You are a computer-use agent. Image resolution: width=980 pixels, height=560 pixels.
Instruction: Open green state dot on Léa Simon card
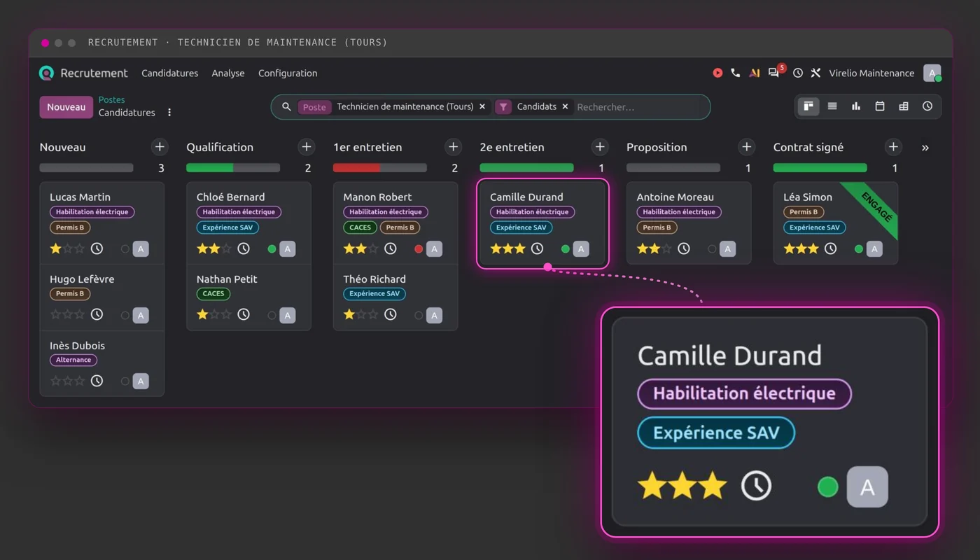[859, 248]
